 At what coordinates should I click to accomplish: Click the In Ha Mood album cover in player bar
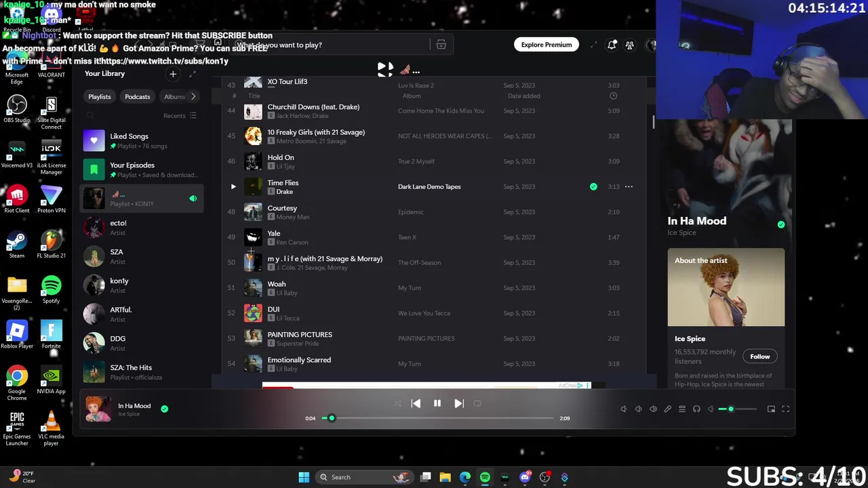[x=98, y=409]
